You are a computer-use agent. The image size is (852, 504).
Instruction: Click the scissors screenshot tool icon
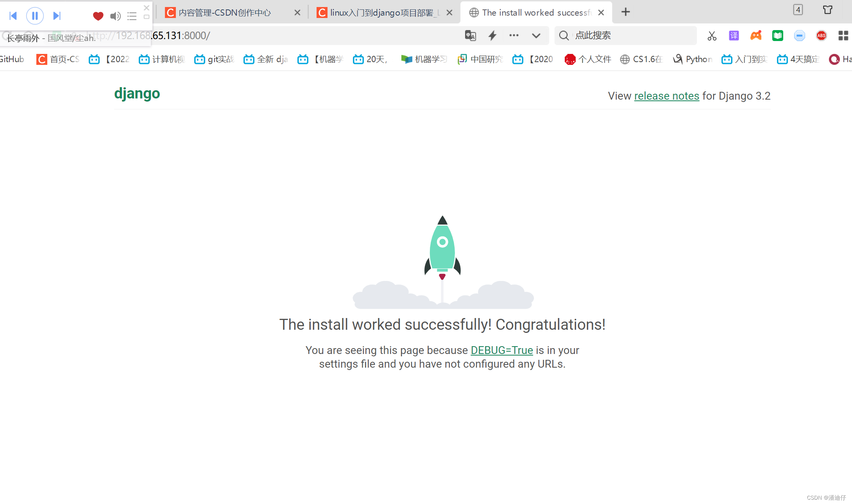coord(712,36)
